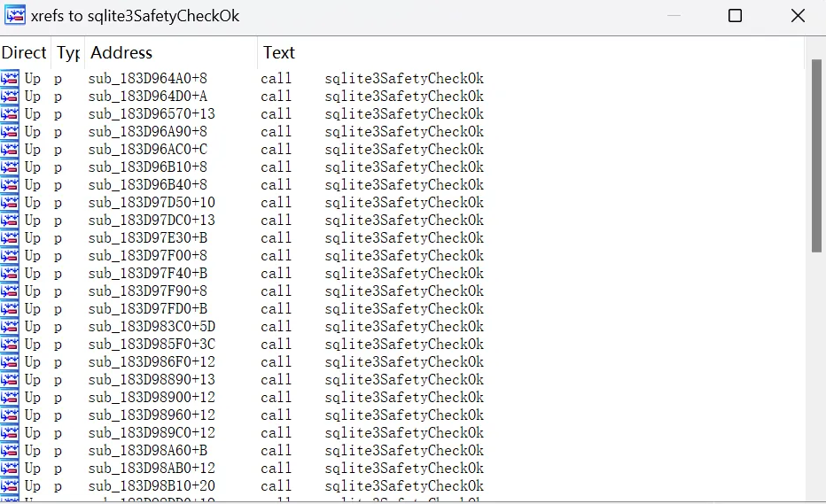The width and height of the screenshot is (826, 504).
Task: Click the xref icon for sub_183D985F0+3C row
Action: (10, 344)
